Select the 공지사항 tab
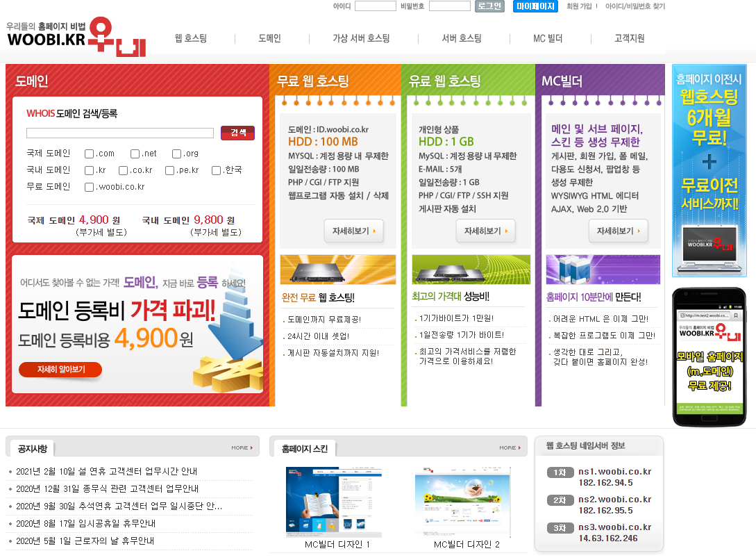 click(x=33, y=449)
